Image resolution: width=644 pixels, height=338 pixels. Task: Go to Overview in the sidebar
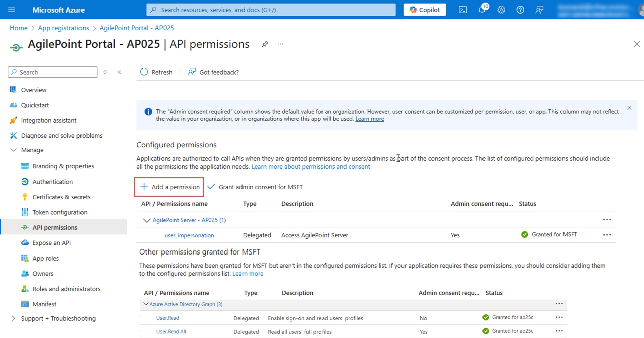34,90
